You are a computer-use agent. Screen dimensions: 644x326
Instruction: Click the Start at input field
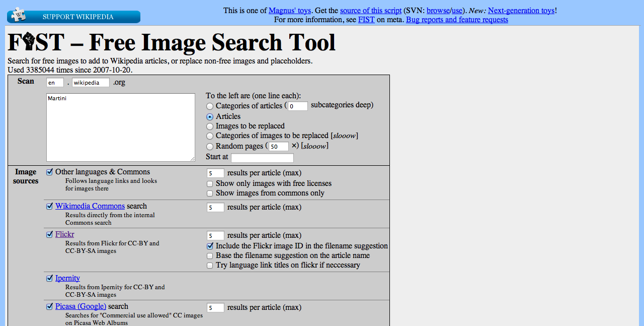tap(262, 158)
